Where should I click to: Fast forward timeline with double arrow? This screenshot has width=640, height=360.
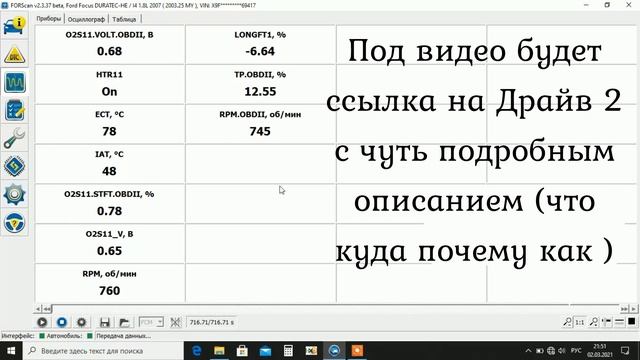click(624, 309)
